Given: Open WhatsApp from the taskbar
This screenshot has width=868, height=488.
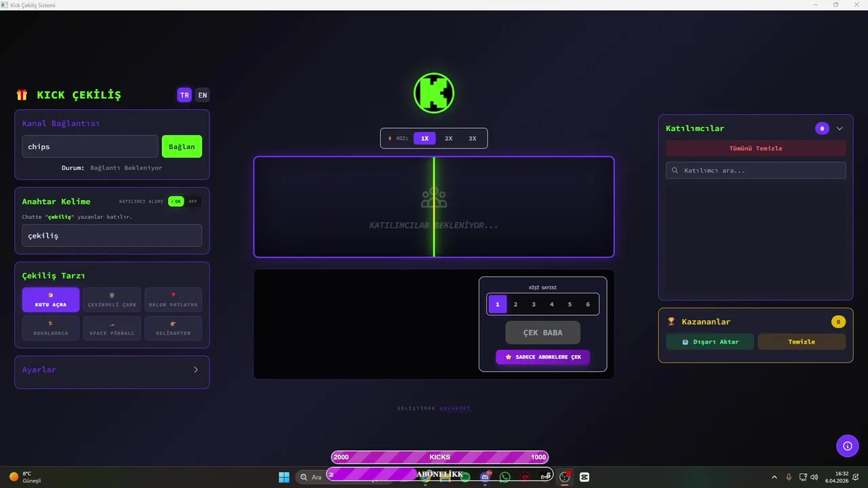Looking at the screenshot, I should pyautogui.click(x=505, y=477).
